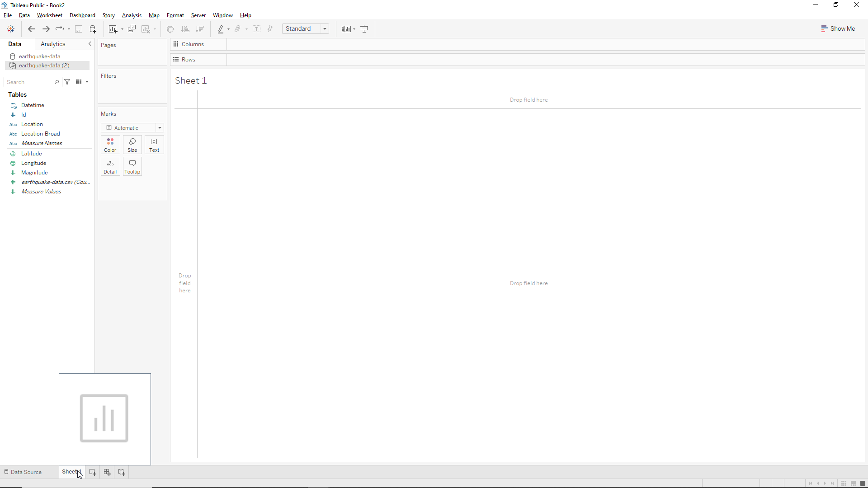
Task: Open the Worksheet menu
Action: pos(50,15)
